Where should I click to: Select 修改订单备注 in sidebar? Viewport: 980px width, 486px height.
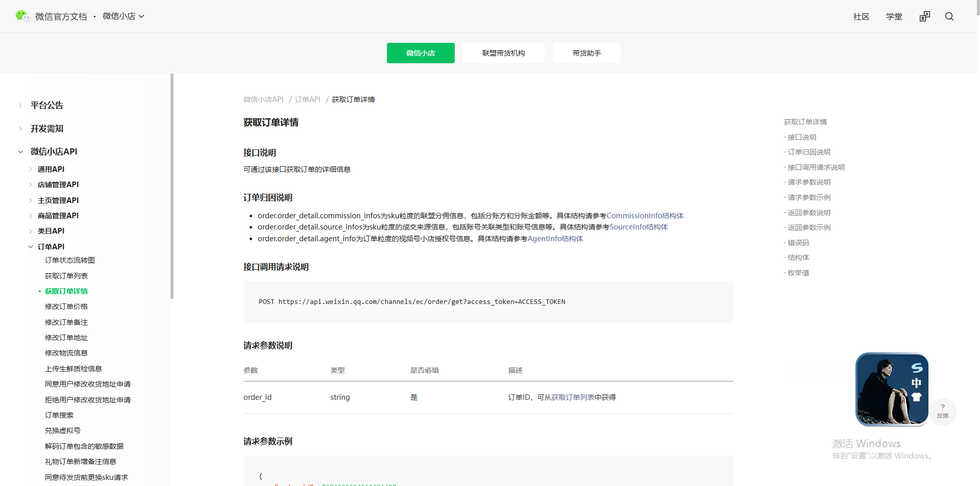[x=66, y=322]
